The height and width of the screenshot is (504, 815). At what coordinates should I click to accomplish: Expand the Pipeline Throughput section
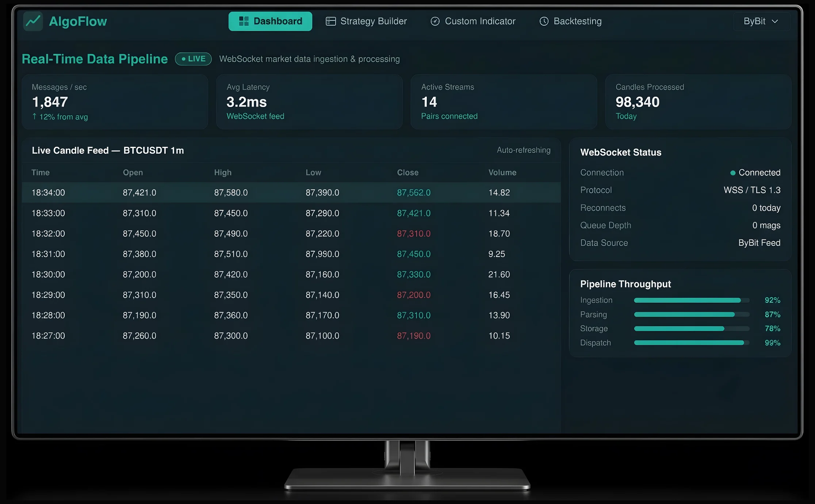(x=626, y=284)
